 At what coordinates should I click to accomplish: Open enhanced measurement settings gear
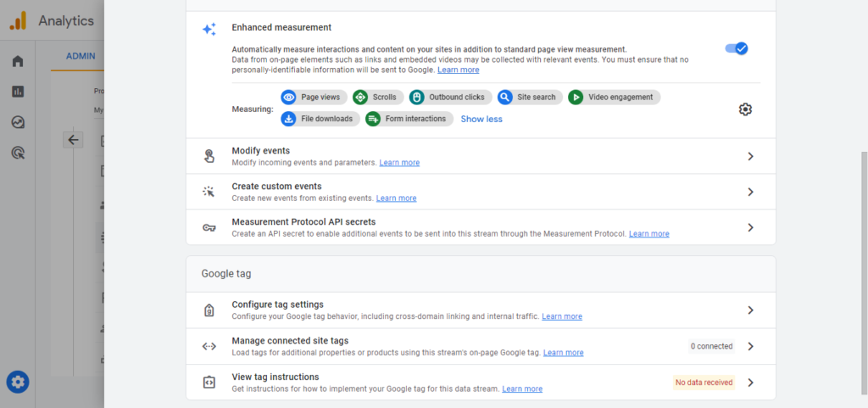[x=745, y=109]
